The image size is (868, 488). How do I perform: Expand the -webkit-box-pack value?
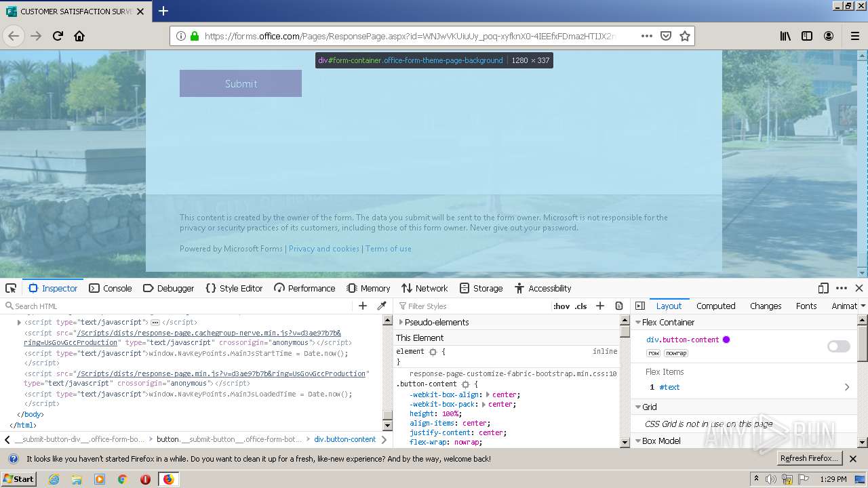pyautogui.click(x=483, y=404)
